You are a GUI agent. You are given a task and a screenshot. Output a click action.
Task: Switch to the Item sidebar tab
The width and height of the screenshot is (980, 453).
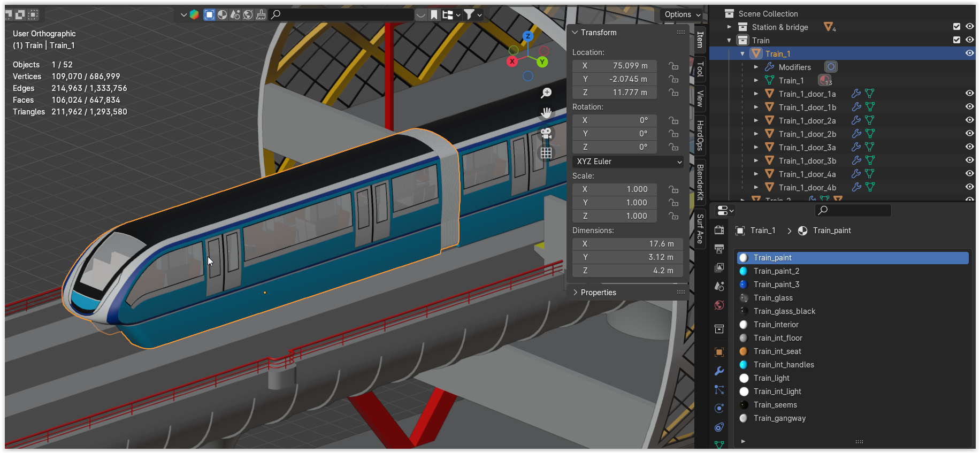[x=700, y=40]
